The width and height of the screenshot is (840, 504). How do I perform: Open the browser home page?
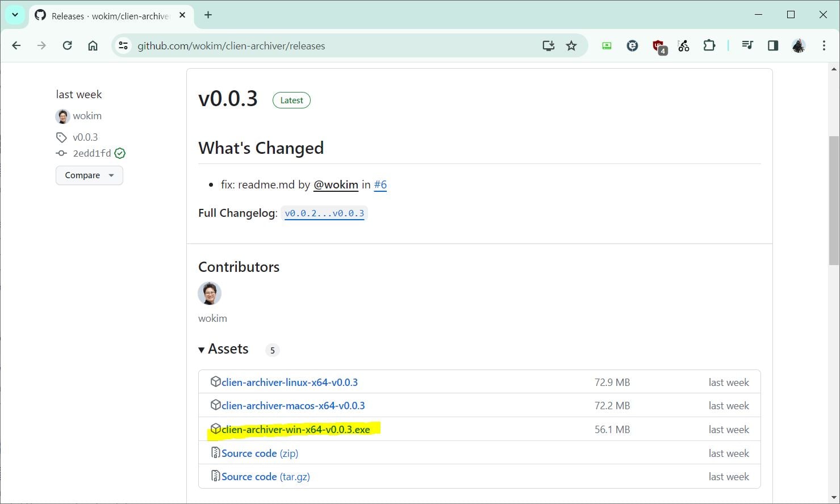(x=93, y=45)
